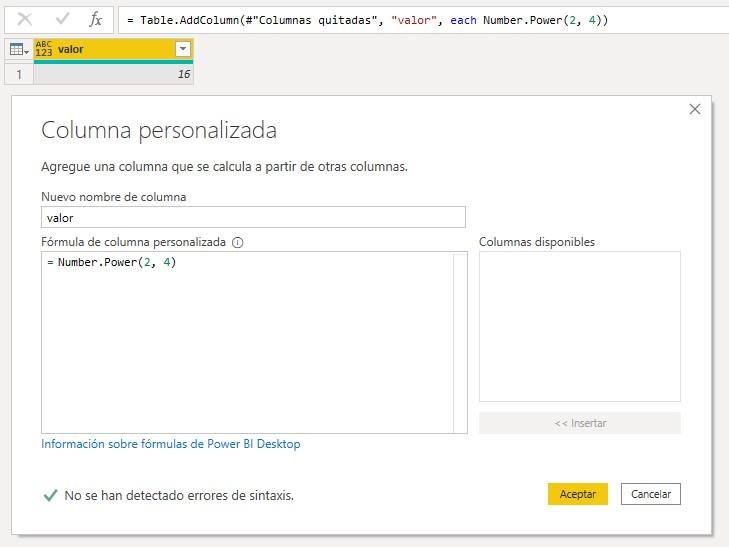Click the fx function icon

(95, 19)
